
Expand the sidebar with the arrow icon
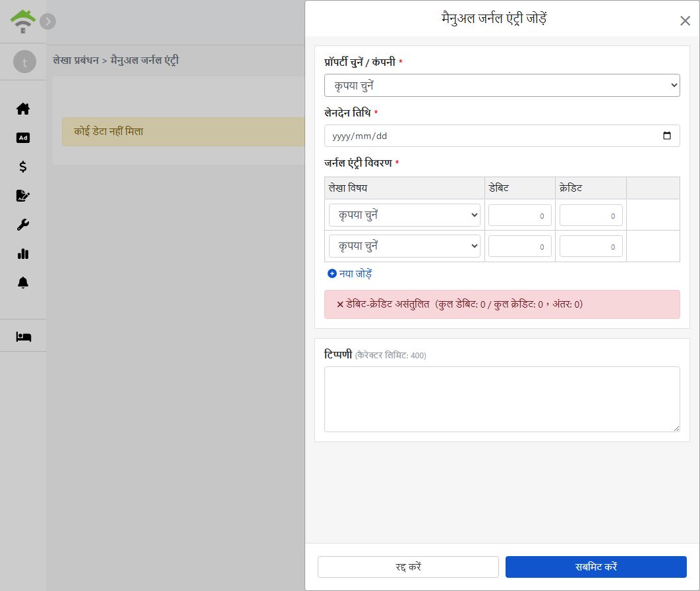pos(47,22)
